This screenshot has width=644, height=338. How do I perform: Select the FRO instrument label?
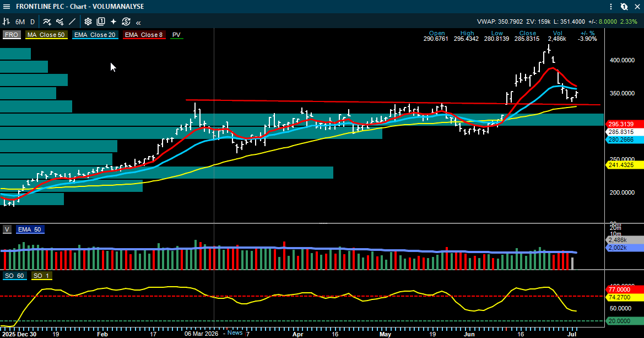(x=12, y=35)
